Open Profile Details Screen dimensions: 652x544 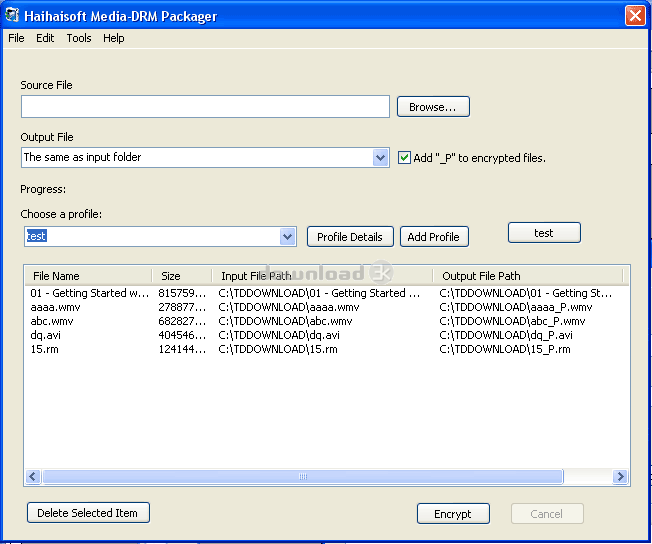point(350,237)
